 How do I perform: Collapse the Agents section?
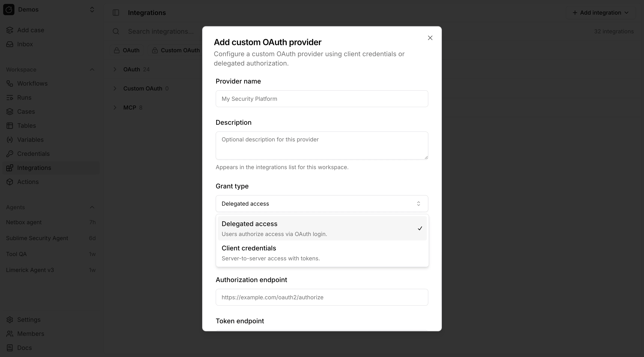tap(92, 207)
